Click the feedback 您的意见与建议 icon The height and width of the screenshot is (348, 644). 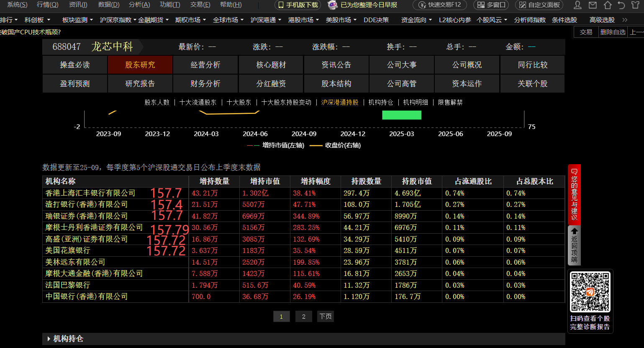574,194
